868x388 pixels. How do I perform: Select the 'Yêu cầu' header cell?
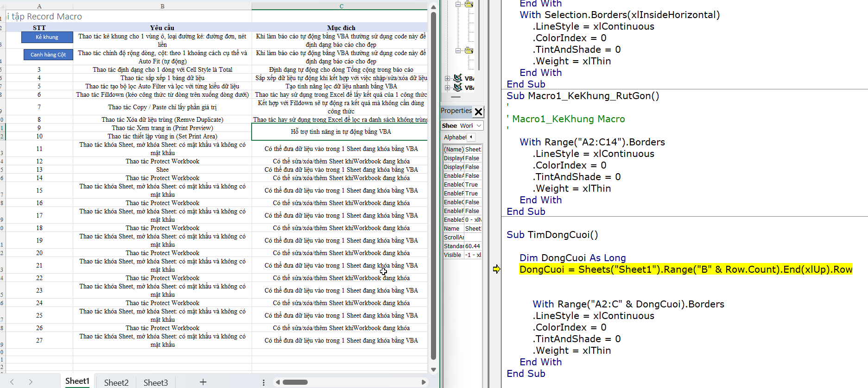pyautogui.click(x=163, y=28)
